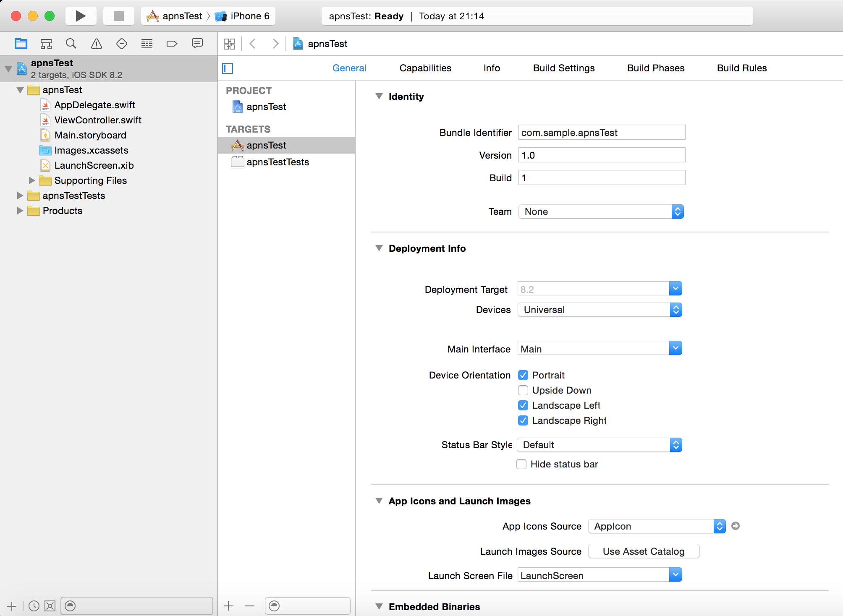Collapse App Icons and Launch Images section
The height and width of the screenshot is (616, 843).
point(379,501)
